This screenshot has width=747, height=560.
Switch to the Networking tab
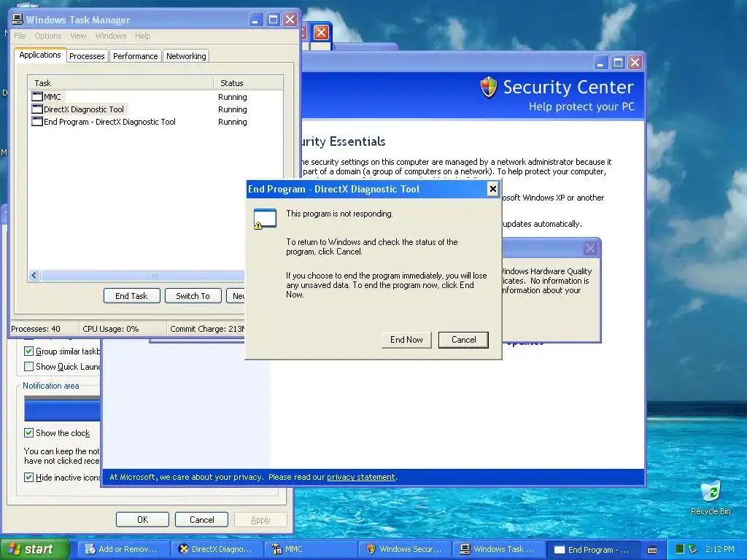[x=186, y=56]
